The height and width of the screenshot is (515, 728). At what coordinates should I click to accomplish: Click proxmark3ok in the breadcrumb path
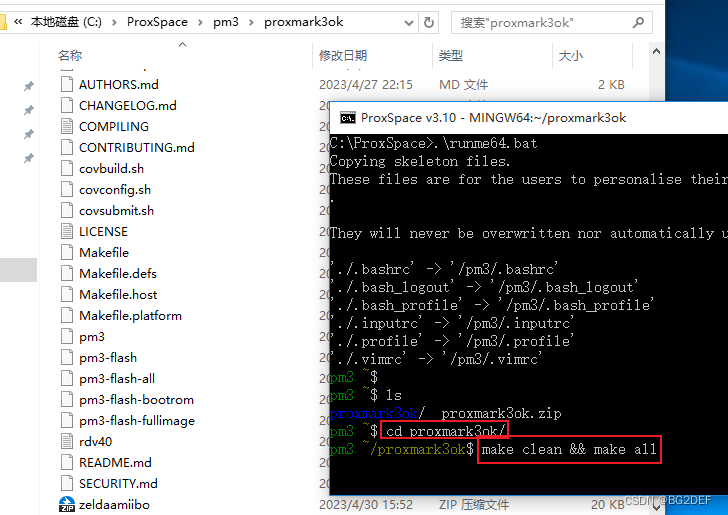[304, 22]
